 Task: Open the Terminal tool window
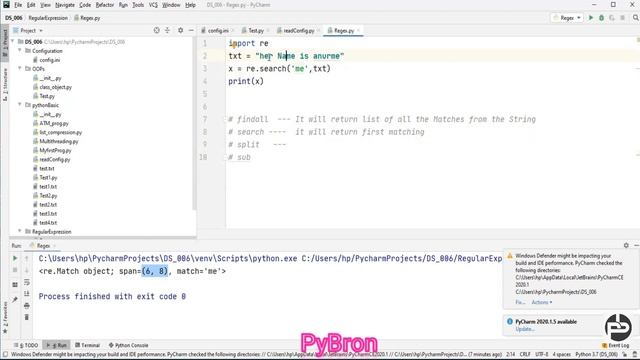[87, 345]
